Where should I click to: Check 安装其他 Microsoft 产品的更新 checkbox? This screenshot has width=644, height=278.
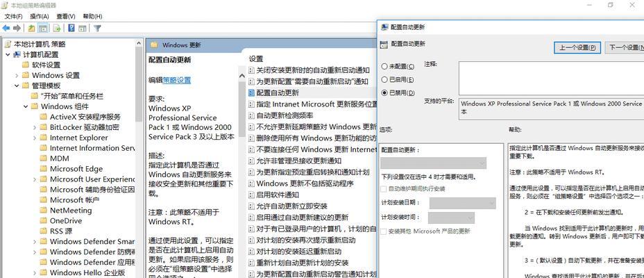coord(384,231)
